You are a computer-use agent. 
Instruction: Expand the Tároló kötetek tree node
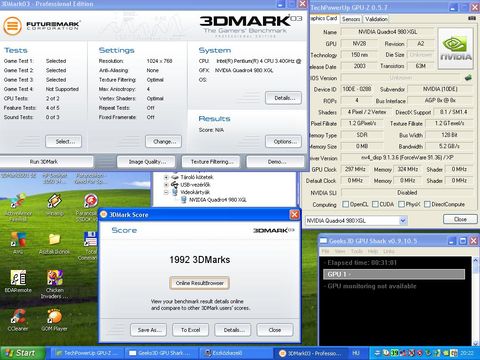[166, 177]
